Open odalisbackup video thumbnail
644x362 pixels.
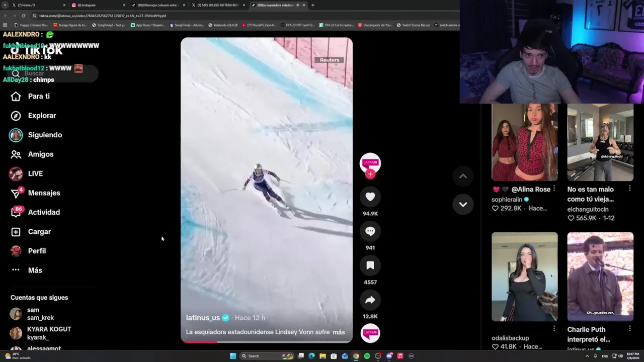(x=524, y=277)
